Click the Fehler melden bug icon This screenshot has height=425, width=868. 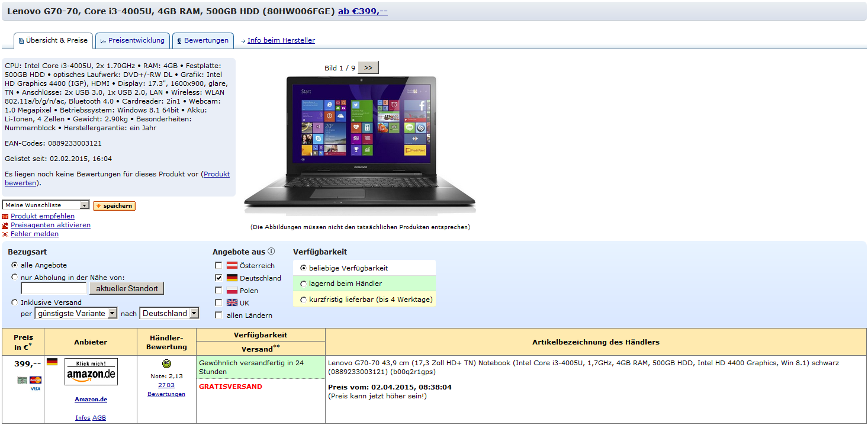point(5,234)
